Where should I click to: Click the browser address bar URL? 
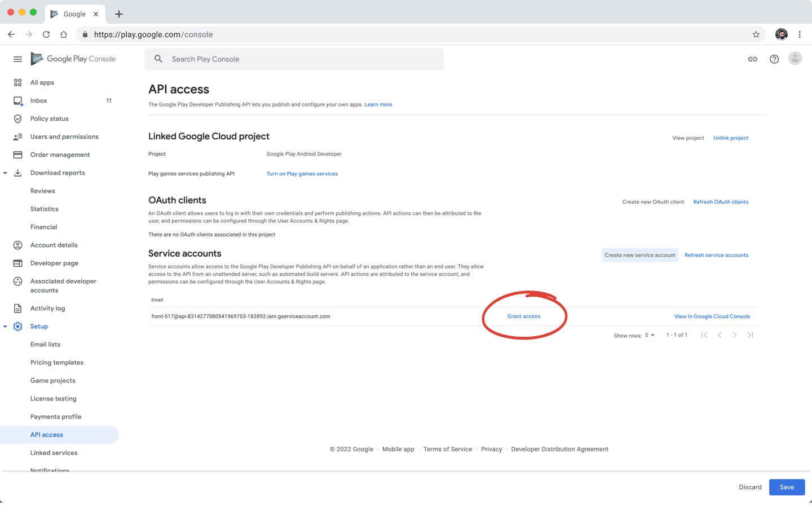click(153, 34)
